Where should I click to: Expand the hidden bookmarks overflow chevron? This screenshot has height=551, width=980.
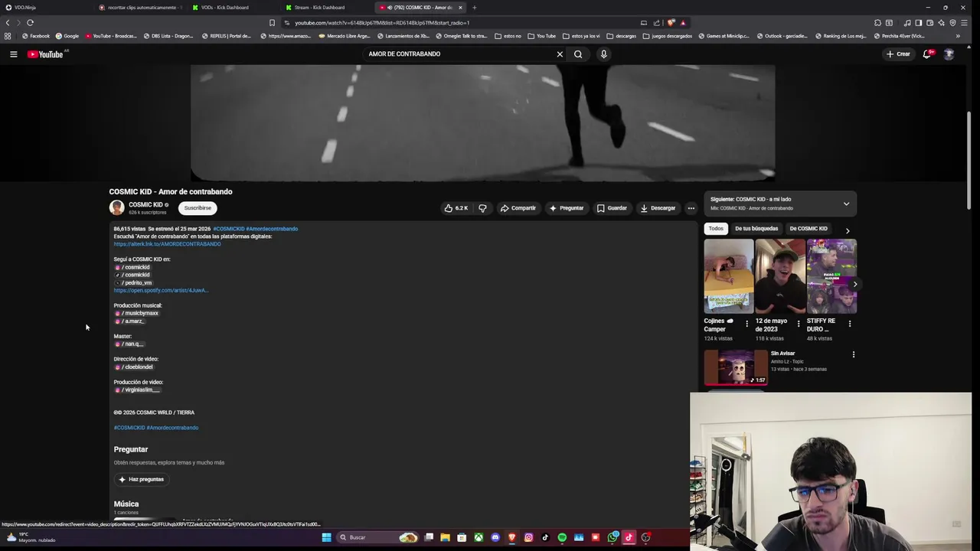958,36
